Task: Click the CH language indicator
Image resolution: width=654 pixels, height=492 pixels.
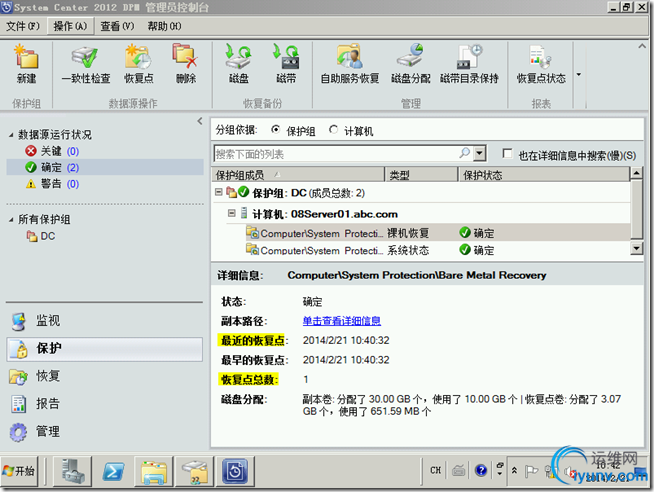Action: click(435, 470)
